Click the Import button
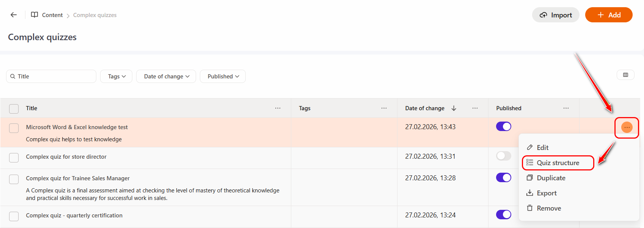The height and width of the screenshot is (228, 644). [556, 15]
